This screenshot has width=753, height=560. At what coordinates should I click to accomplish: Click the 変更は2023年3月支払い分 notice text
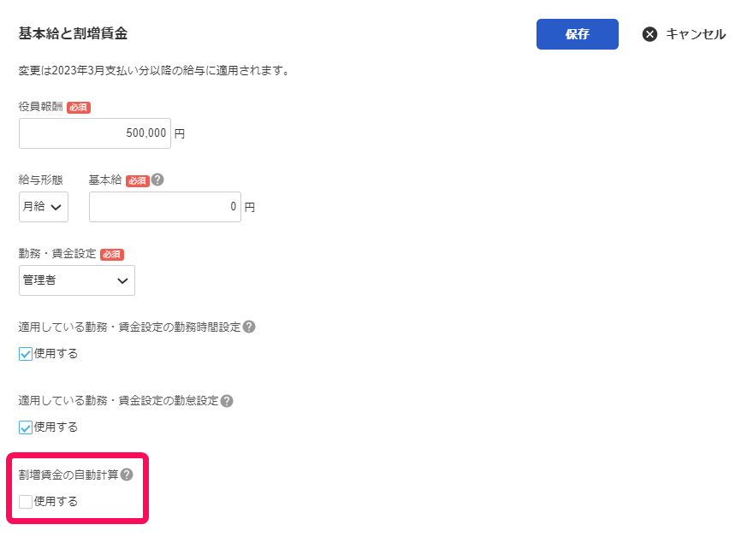coord(155,71)
